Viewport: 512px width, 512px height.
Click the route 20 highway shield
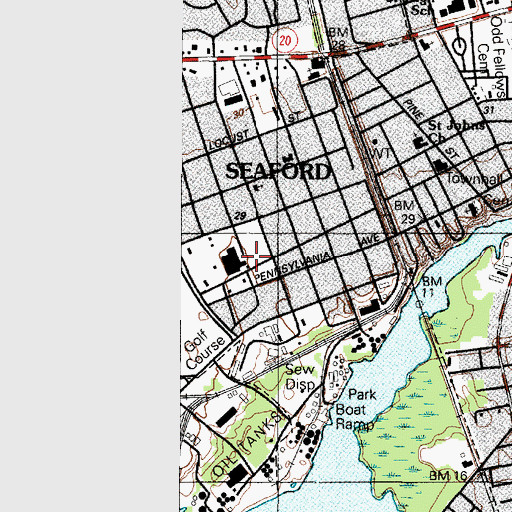tap(284, 41)
